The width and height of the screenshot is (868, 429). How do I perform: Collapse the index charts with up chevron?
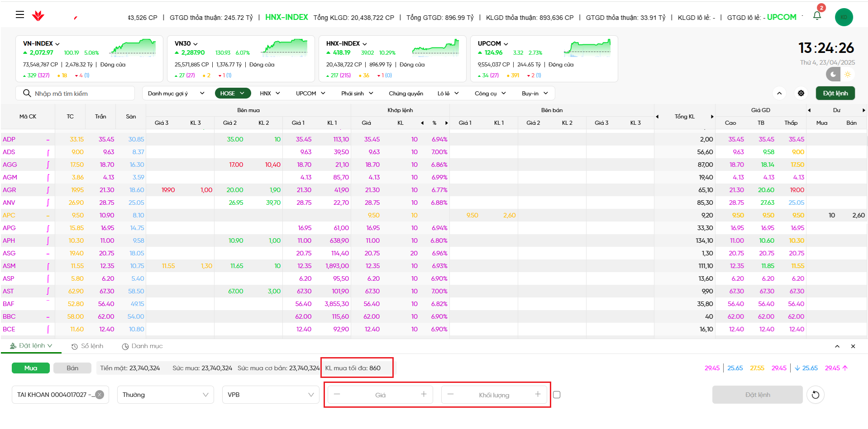point(779,93)
